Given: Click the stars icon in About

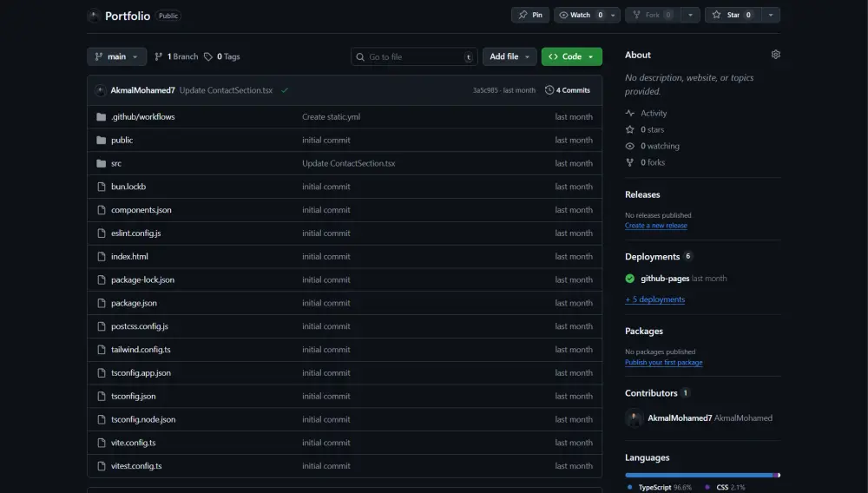Looking at the screenshot, I should coord(630,129).
